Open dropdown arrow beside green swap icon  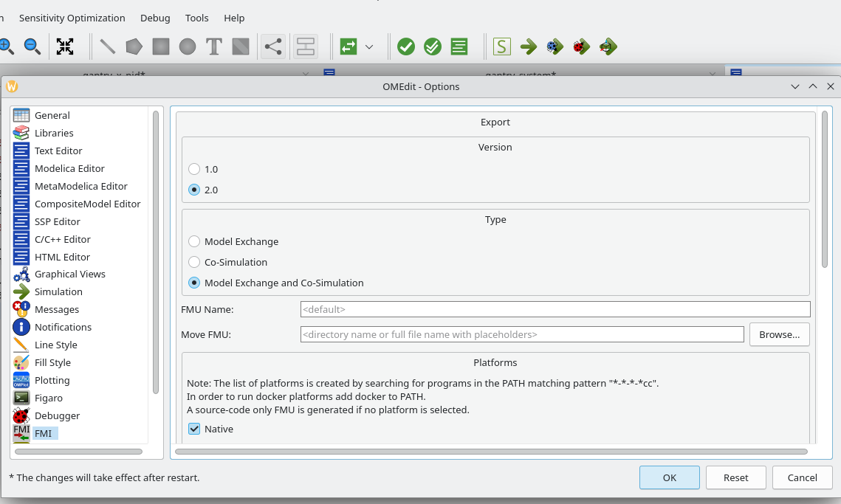coord(369,46)
